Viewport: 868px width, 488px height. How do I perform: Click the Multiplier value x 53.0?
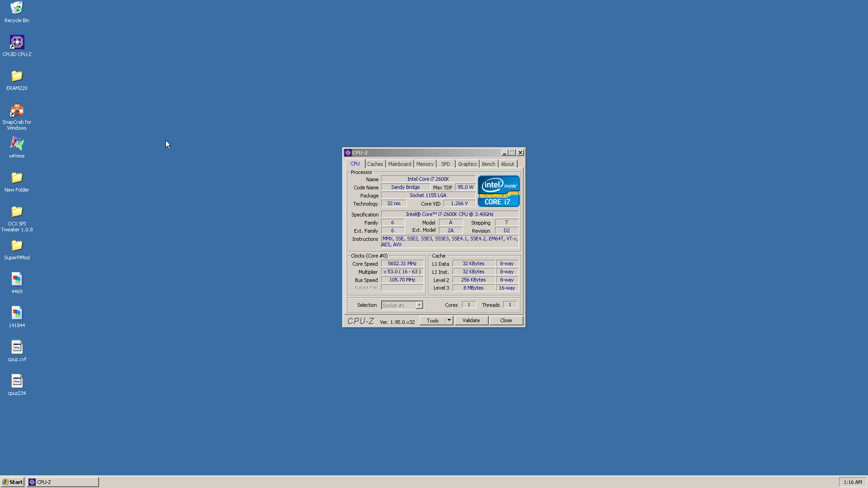402,272
